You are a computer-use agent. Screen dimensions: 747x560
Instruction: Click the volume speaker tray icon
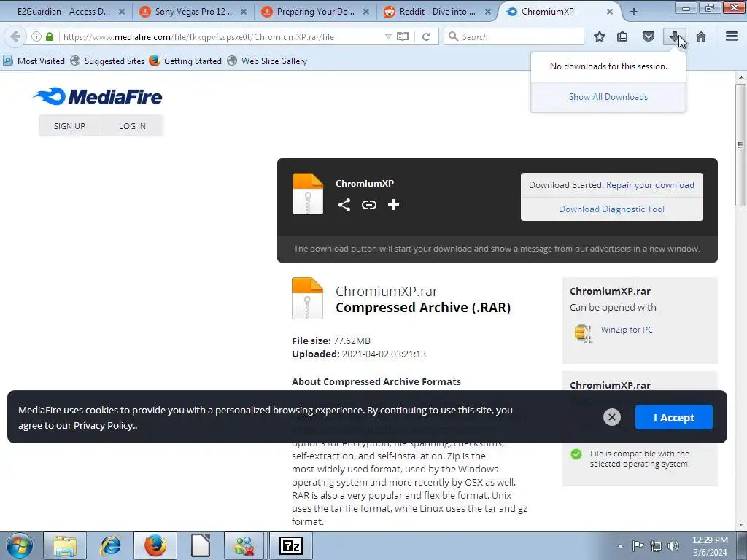pyautogui.click(x=673, y=546)
